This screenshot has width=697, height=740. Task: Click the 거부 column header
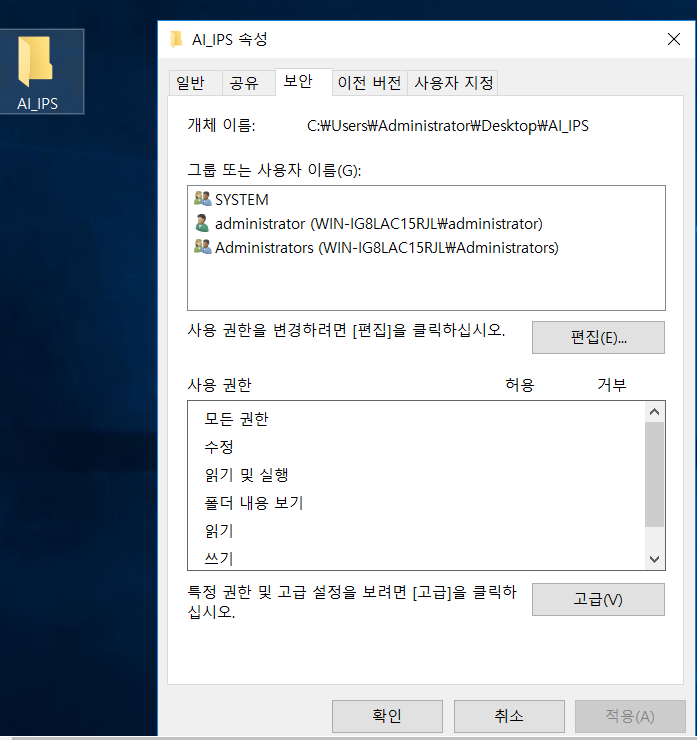(612, 385)
